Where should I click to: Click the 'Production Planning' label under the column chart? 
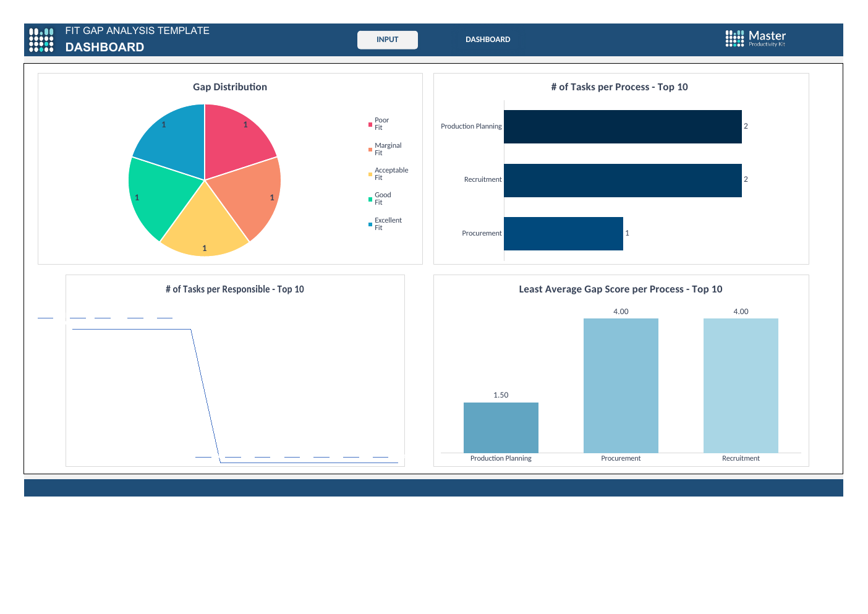(x=501, y=458)
